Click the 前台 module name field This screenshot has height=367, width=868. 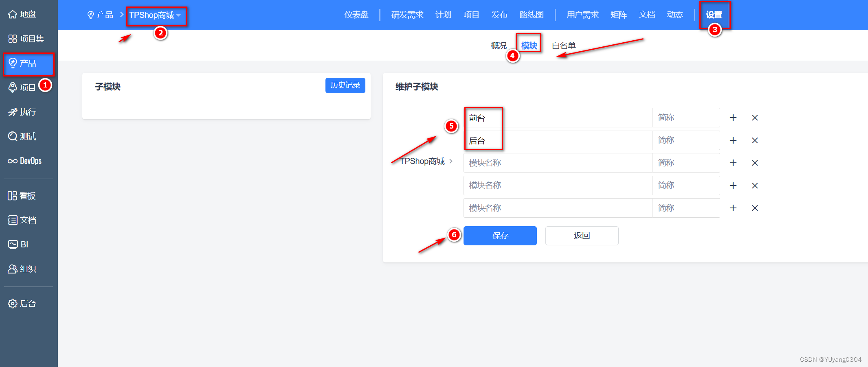[x=558, y=118]
